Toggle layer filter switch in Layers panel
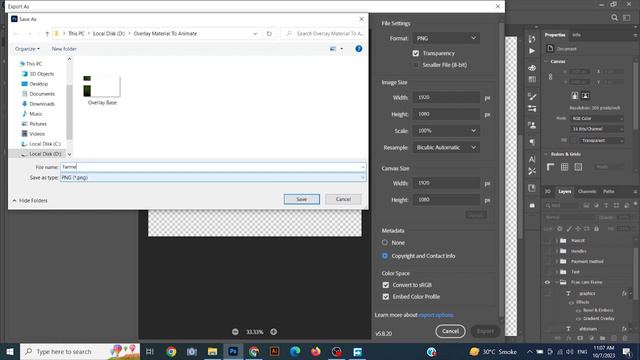 (x=636, y=204)
